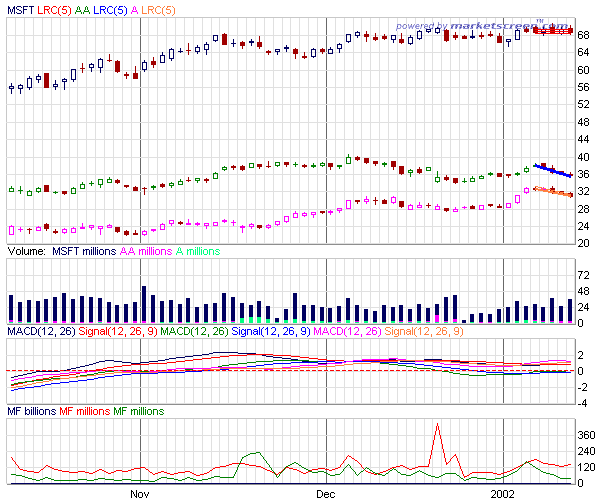Click the 60 price axis label
This screenshot has width=600, height=500.
[583, 70]
